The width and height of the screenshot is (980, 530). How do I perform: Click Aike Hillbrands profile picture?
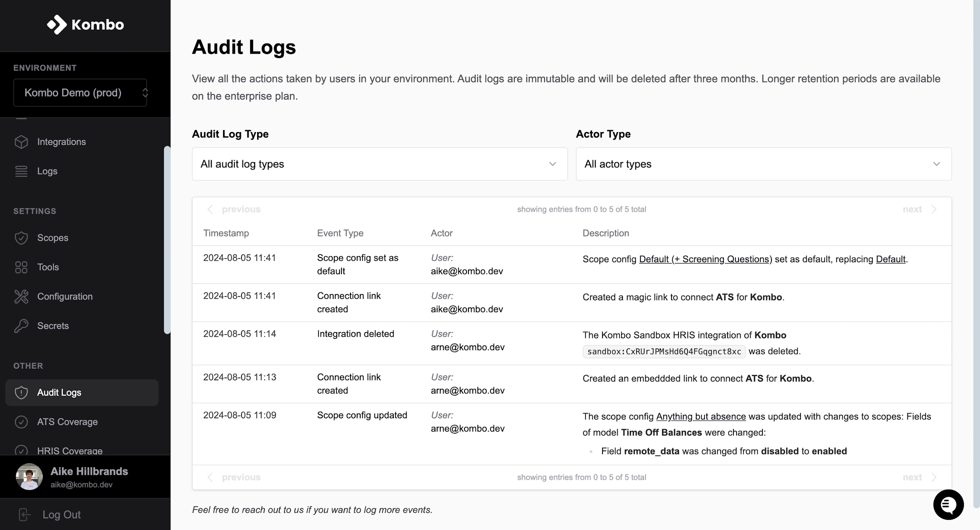(x=29, y=476)
